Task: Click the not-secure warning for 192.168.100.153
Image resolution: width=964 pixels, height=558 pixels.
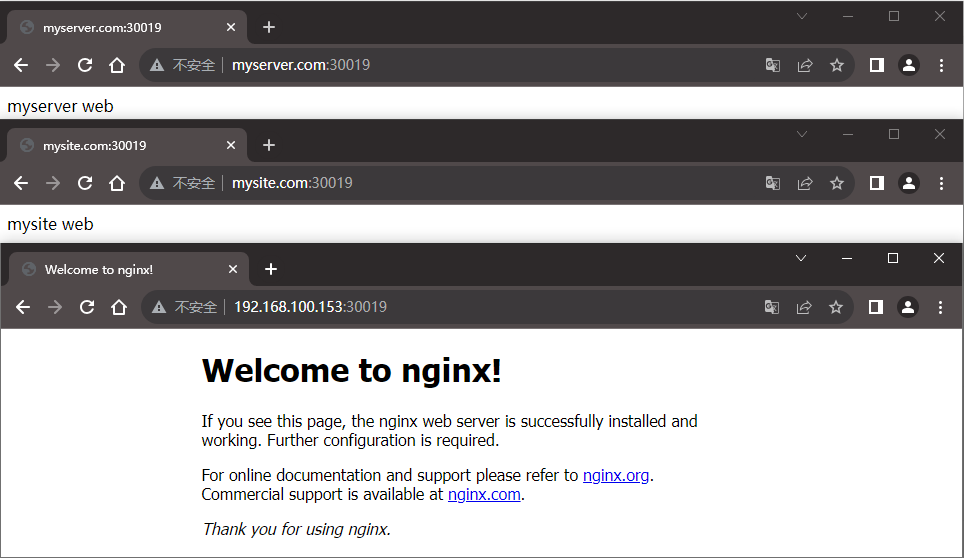Action: (184, 307)
